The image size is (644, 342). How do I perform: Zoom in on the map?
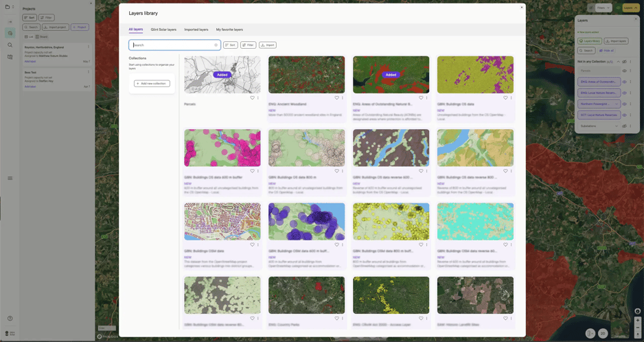click(x=637, y=320)
